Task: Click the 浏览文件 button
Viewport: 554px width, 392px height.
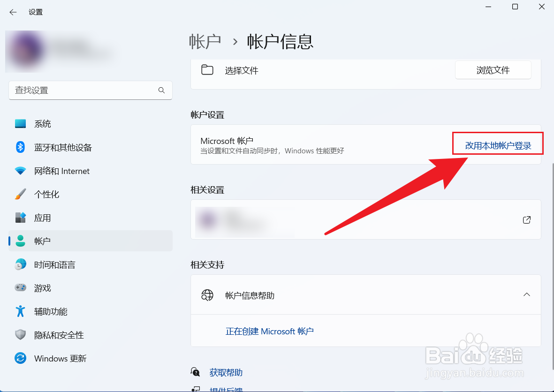Action: [493, 70]
